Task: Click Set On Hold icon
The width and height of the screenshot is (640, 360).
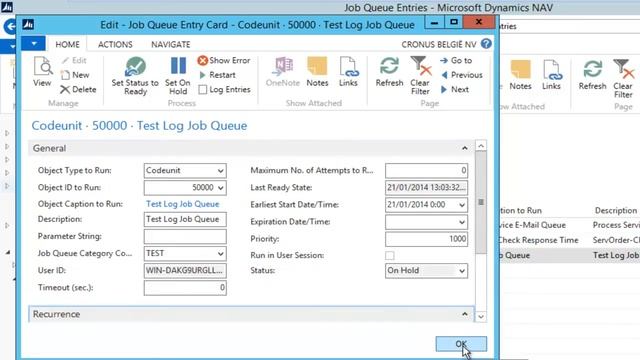Action: point(178,76)
